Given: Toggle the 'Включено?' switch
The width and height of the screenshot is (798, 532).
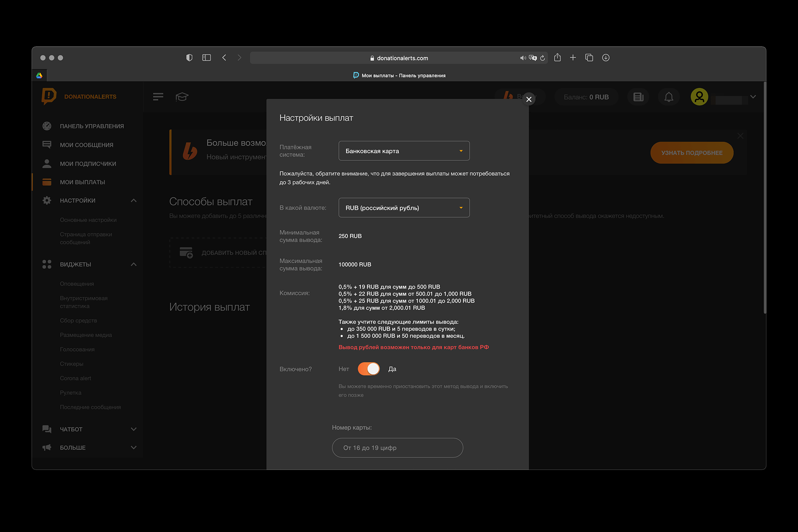Looking at the screenshot, I should [369, 369].
